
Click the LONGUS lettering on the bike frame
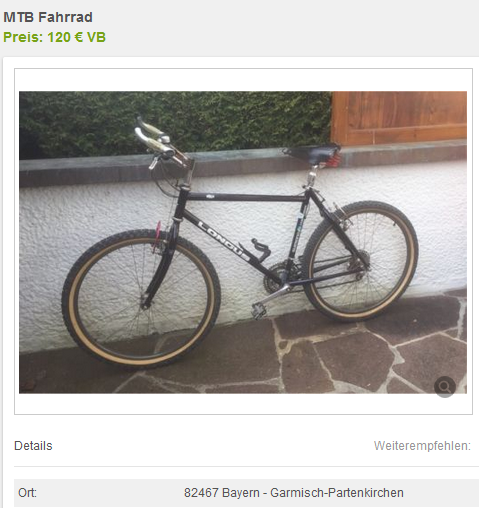(x=224, y=241)
